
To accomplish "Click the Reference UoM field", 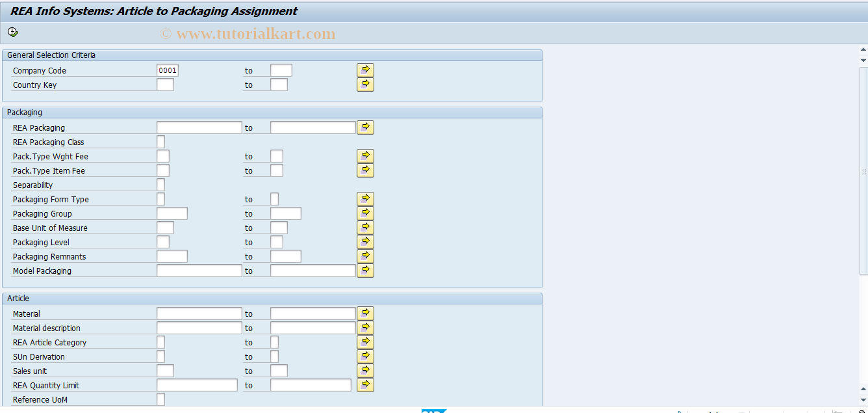I will (x=160, y=399).
